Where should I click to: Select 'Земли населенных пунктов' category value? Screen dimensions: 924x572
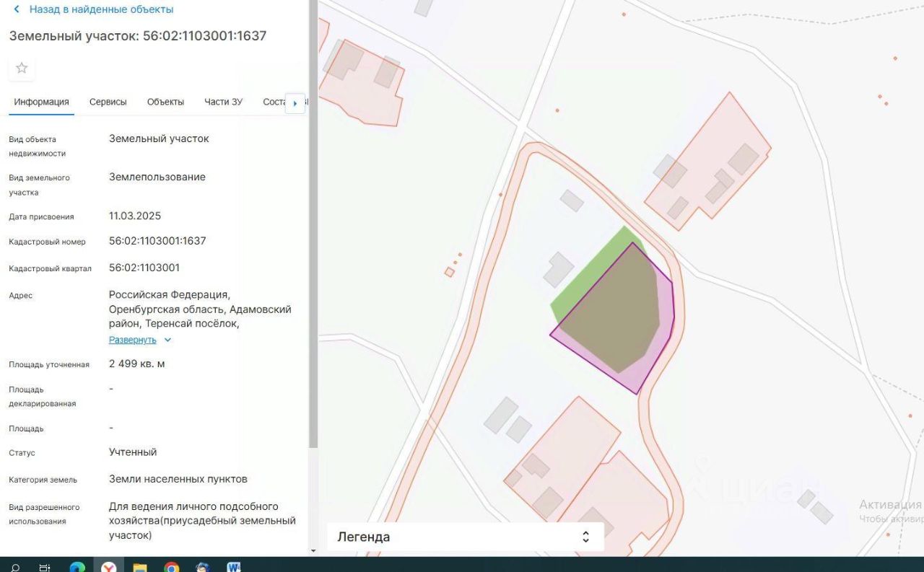(x=178, y=479)
